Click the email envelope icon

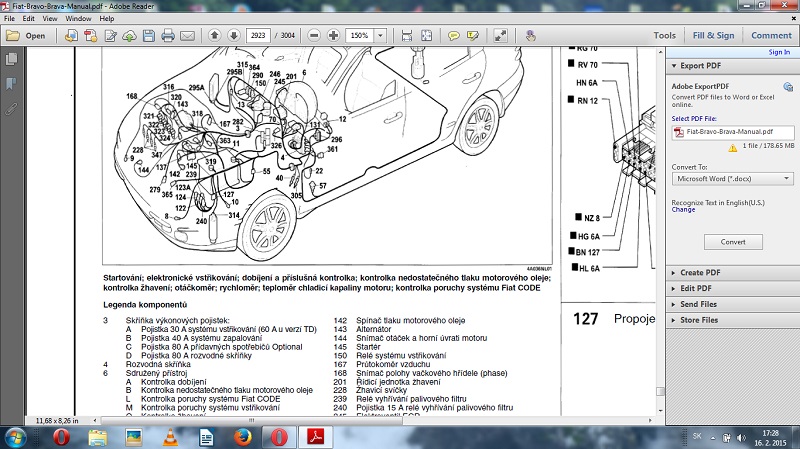coord(186,35)
